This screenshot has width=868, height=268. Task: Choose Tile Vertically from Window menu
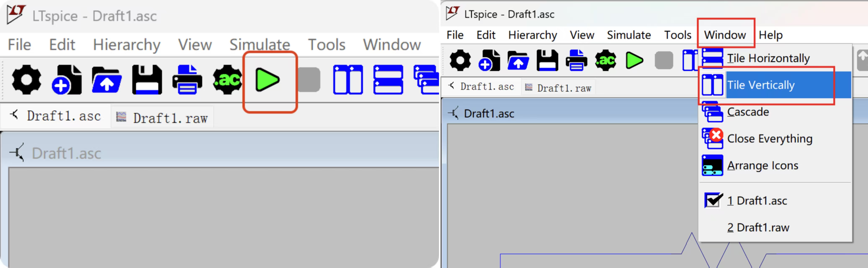pyautogui.click(x=776, y=85)
